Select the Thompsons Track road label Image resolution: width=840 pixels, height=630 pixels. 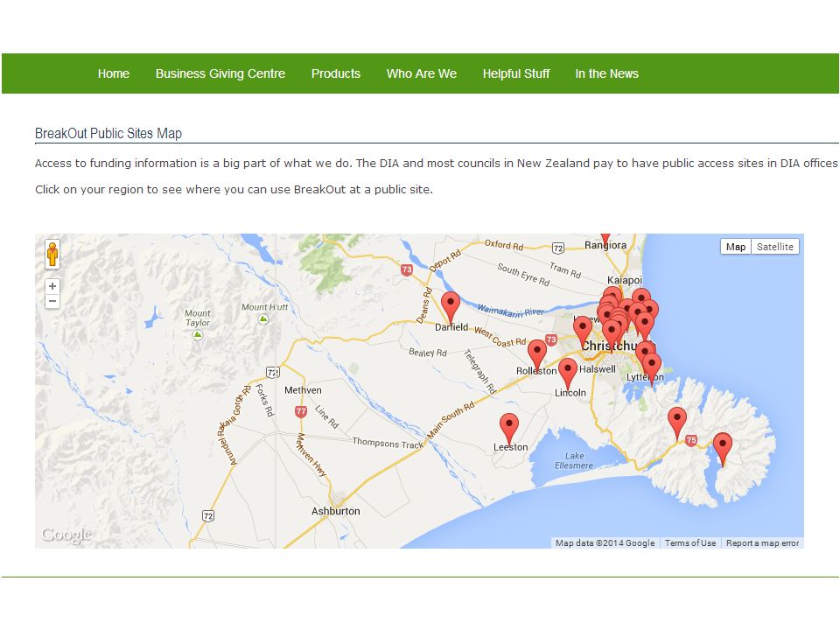click(388, 443)
